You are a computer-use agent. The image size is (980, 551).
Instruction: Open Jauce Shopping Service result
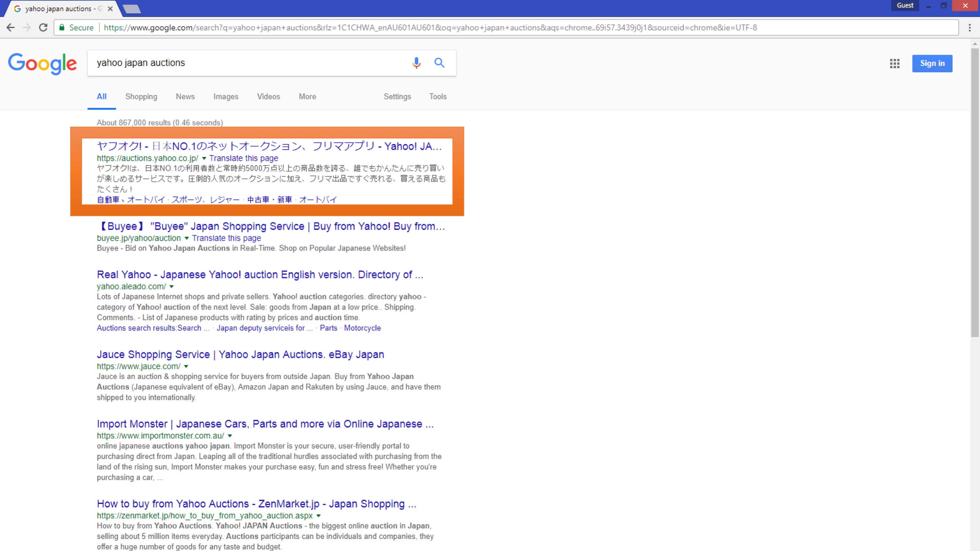241,355
